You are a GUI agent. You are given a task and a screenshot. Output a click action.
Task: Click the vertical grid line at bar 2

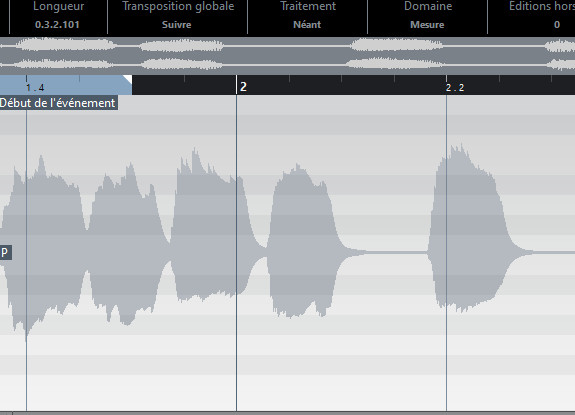(x=237, y=253)
